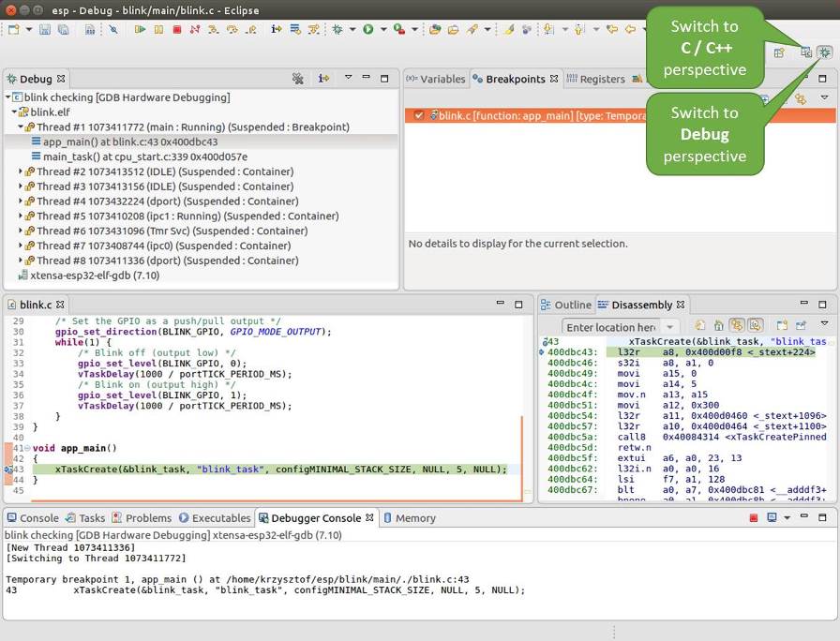The image size is (840, 641).
Task: Click the Save icon in the main toolbar
Action: pyautogui.click(x=45, y=30)
